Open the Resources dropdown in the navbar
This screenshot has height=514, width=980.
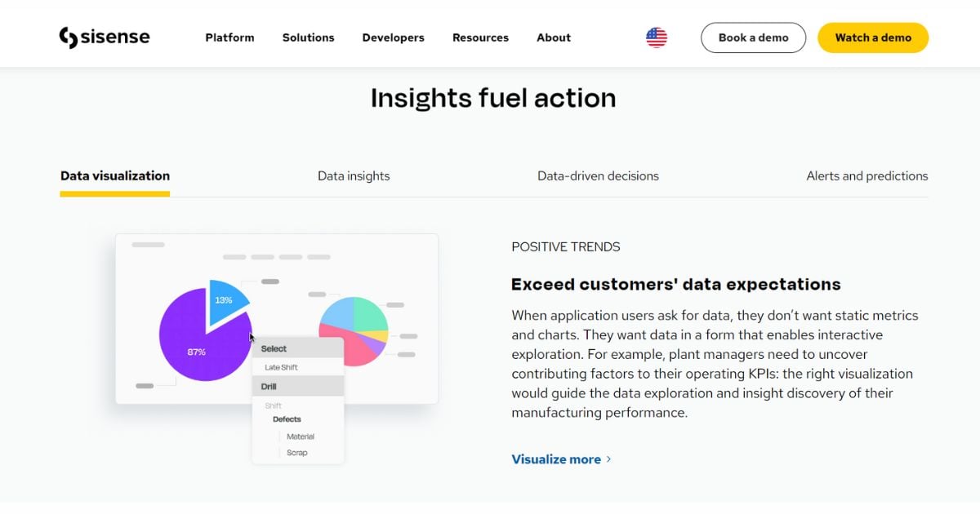pyautogui.click(x=480, y=38)
